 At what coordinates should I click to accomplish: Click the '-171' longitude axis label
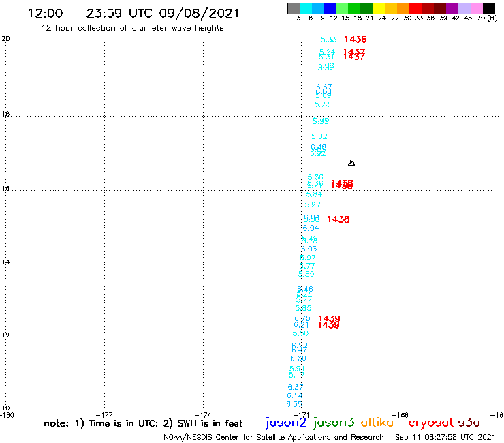pos(302,415)
